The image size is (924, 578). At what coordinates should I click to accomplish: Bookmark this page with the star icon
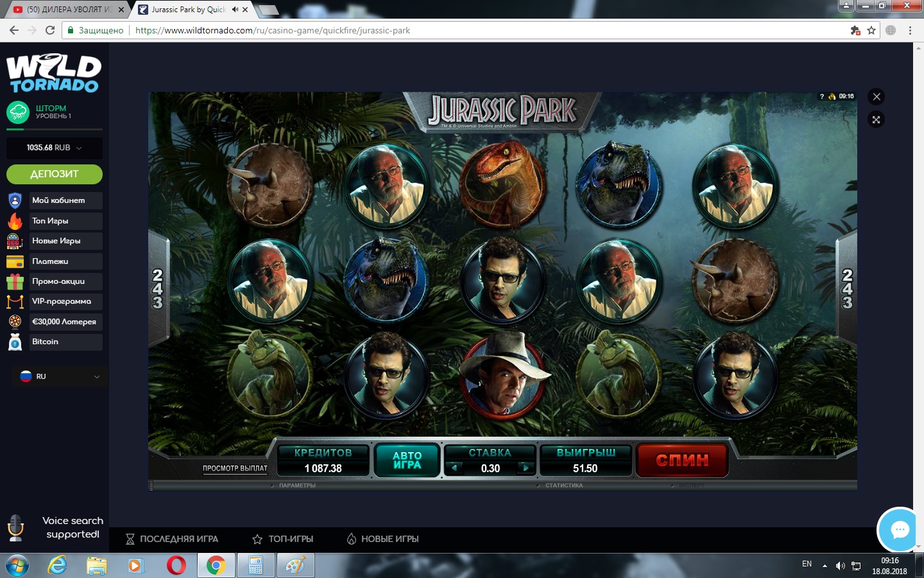click(x=871, y=30)
